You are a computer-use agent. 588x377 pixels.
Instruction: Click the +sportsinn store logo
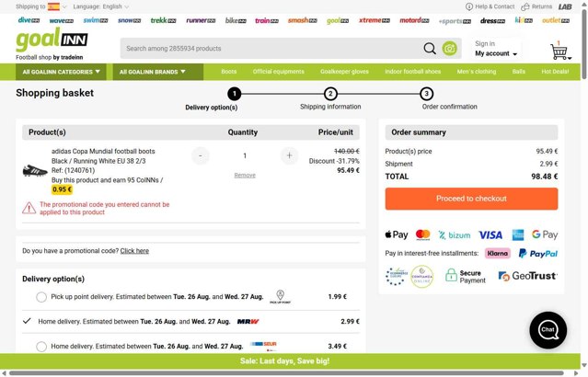pyautogui.click(x=455, y=21)
